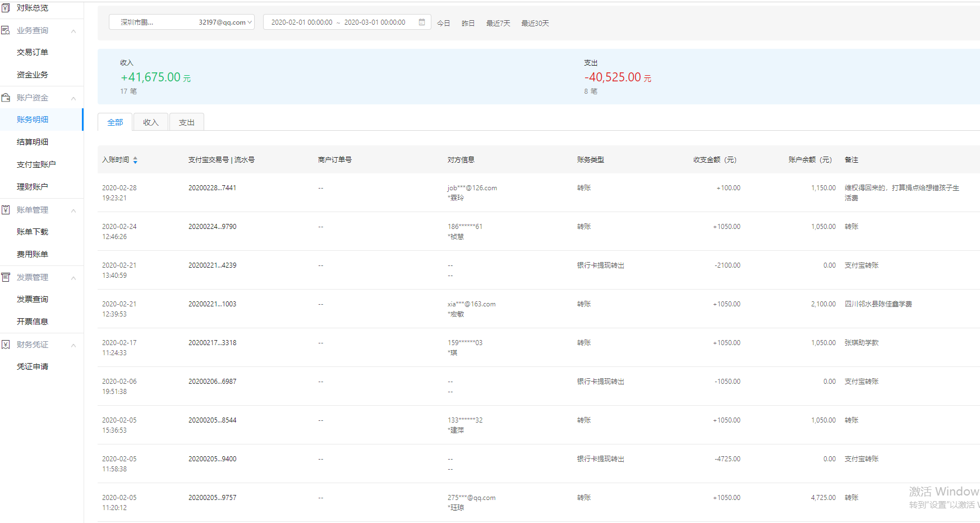Click the 账单管理 section icon
Viewport: 980px width, 523px height.
point(6,210)
